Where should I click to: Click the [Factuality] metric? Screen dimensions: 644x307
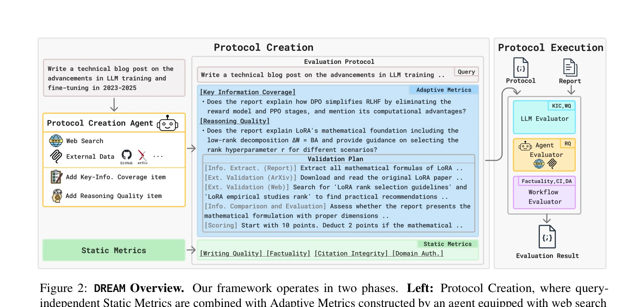[x=288, y=253]
